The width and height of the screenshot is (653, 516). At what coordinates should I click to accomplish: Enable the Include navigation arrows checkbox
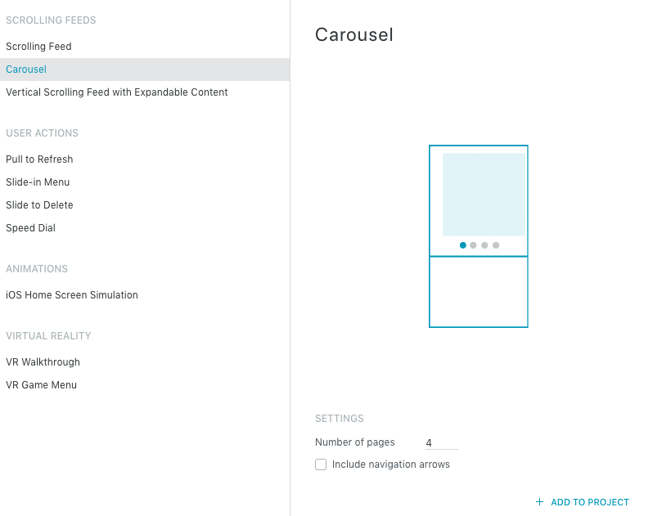coord(321,464)
